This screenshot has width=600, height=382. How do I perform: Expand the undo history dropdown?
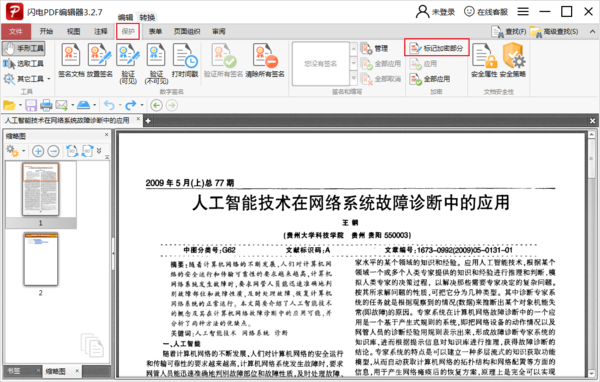pos(120,105)
